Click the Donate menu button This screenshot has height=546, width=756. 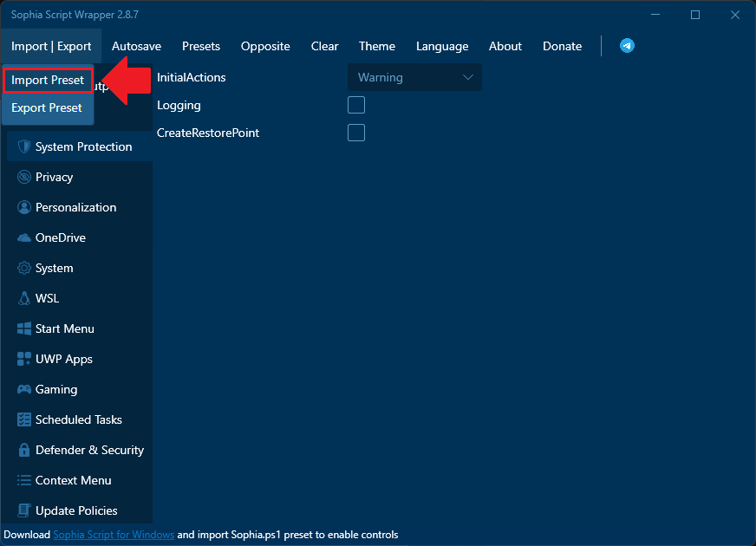click(562, 46)
